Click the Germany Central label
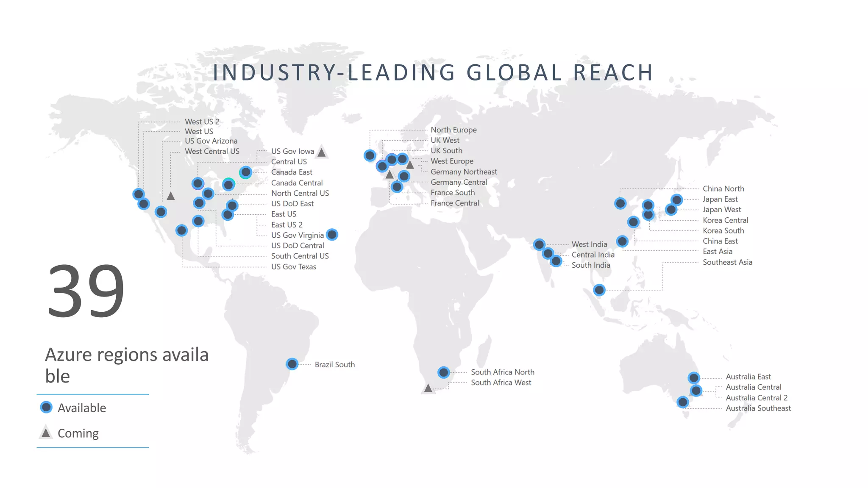 point(459,183)
